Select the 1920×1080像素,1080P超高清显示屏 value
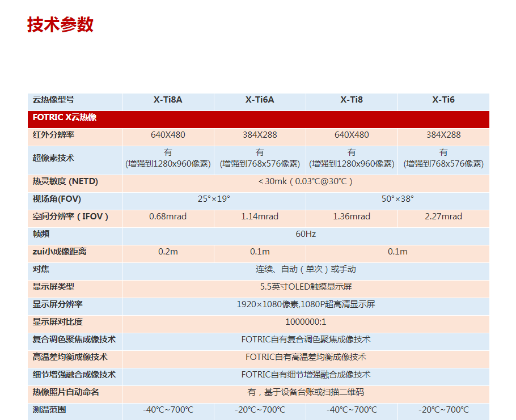 [x=306, y=304]
